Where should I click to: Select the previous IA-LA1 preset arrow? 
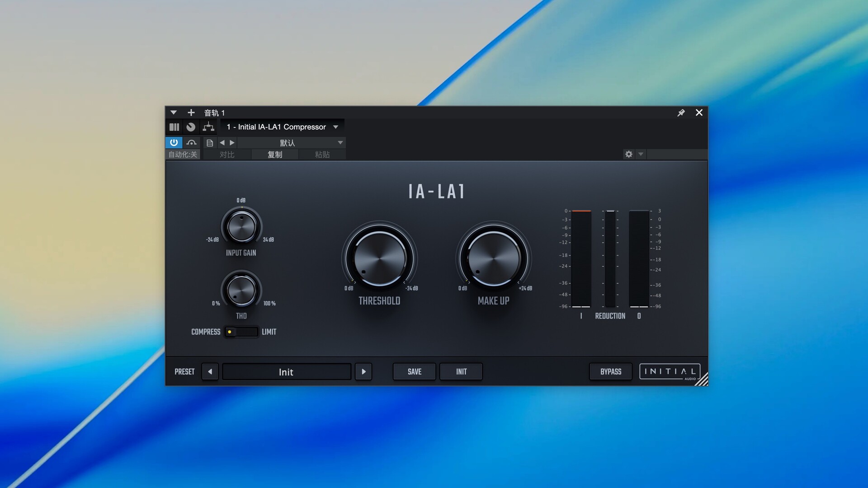point(210,371)
